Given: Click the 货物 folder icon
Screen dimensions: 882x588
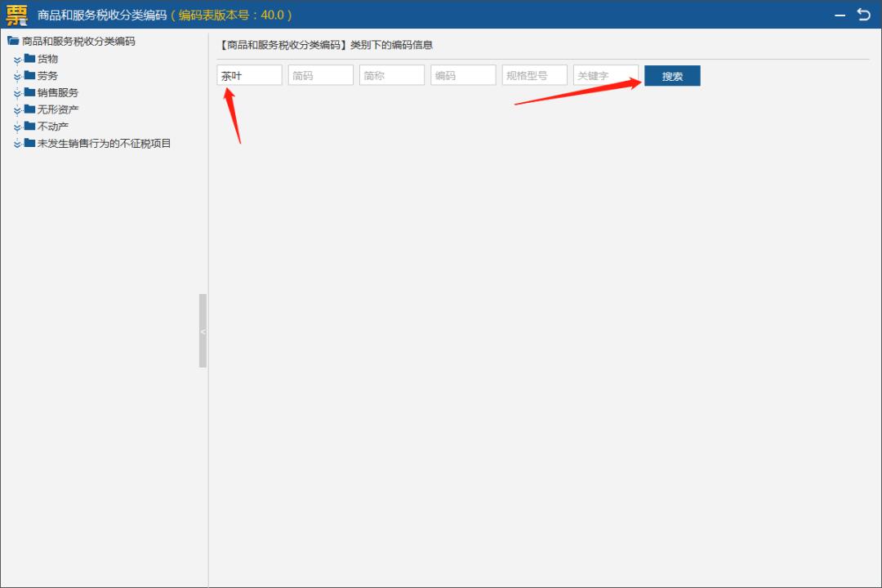Looking at the screenshot, I should point(30,58).
